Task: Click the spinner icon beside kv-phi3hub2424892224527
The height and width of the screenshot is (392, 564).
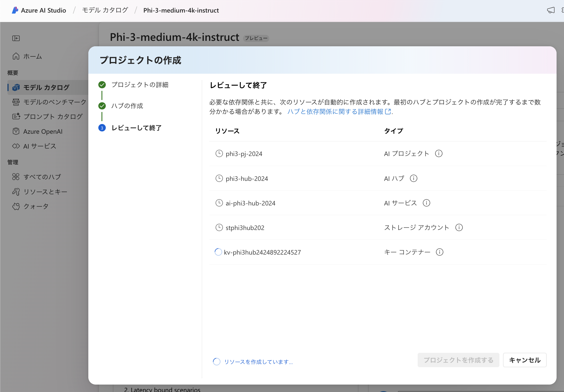Action: click(x=218, y=252)
